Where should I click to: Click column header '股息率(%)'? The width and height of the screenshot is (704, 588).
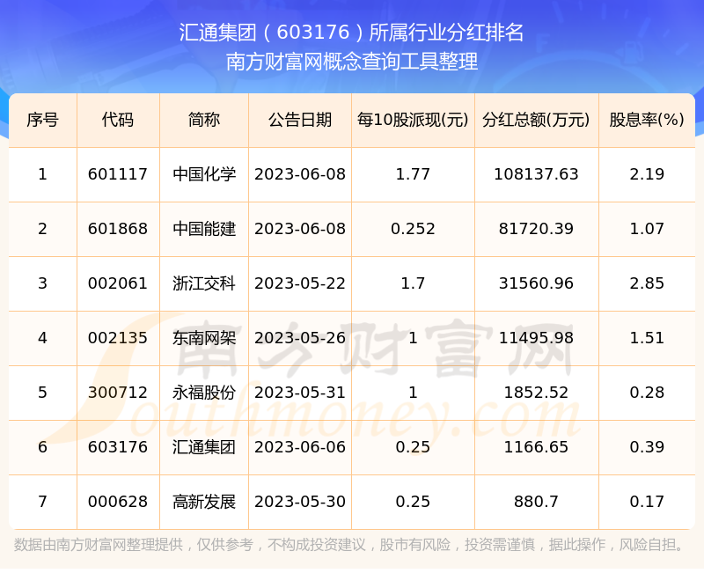pos(647,120)
